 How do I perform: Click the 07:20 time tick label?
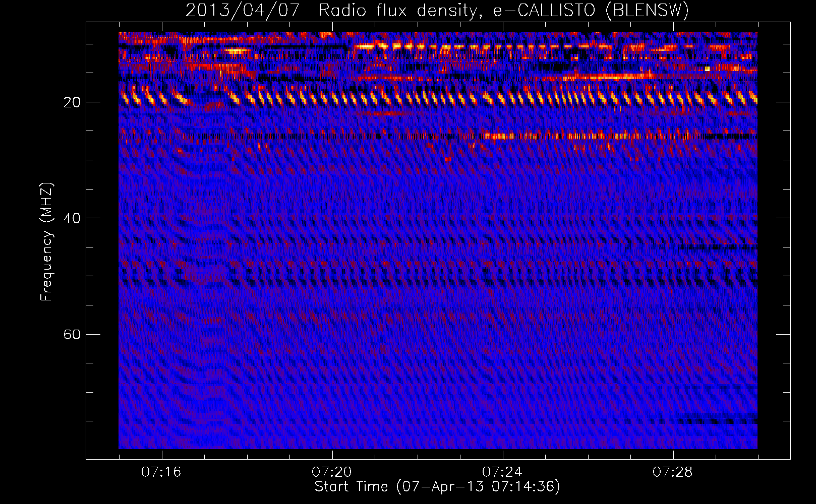(332, 472)
